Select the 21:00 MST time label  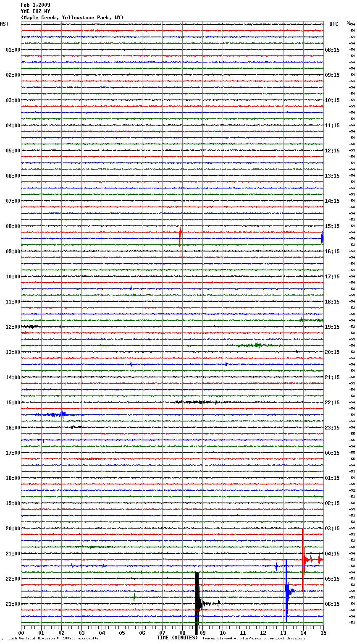coord(13,554)
